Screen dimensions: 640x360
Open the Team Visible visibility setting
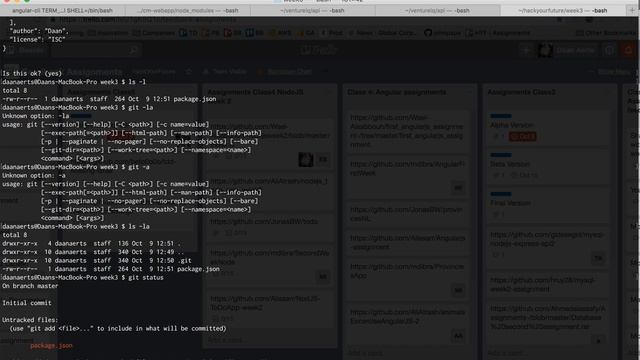pyautogui.click(x=225, y=71)
